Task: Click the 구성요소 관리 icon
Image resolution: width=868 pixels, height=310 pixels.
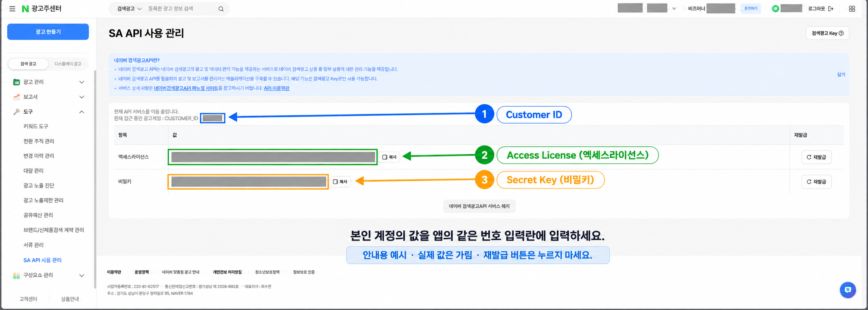Action: (x=17, y=275)
